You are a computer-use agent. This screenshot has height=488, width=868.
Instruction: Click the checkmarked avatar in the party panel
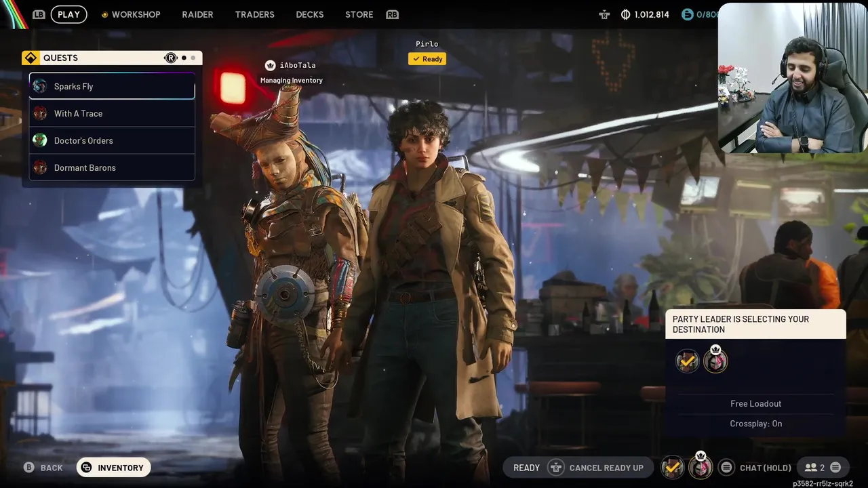pos(688,361)
